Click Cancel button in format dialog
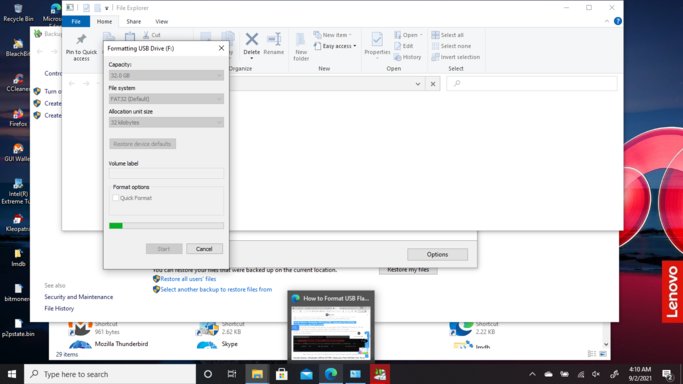Image resolution: width=683 pixels, height=384 pixels. click(204, 249)
